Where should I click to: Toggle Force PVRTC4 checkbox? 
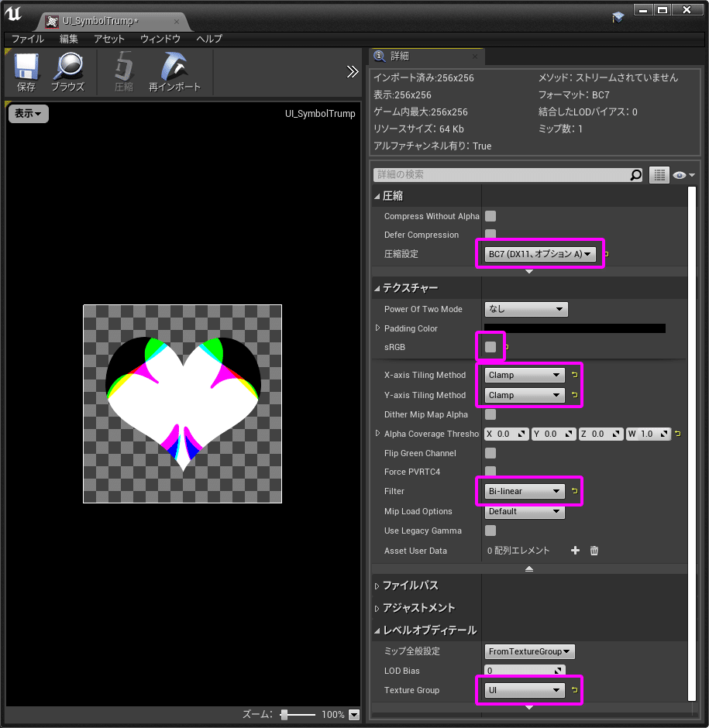click(490, 471)
